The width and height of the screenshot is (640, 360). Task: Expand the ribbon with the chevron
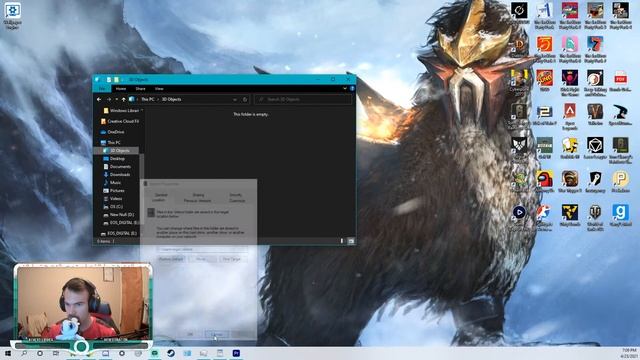[345, 88]
